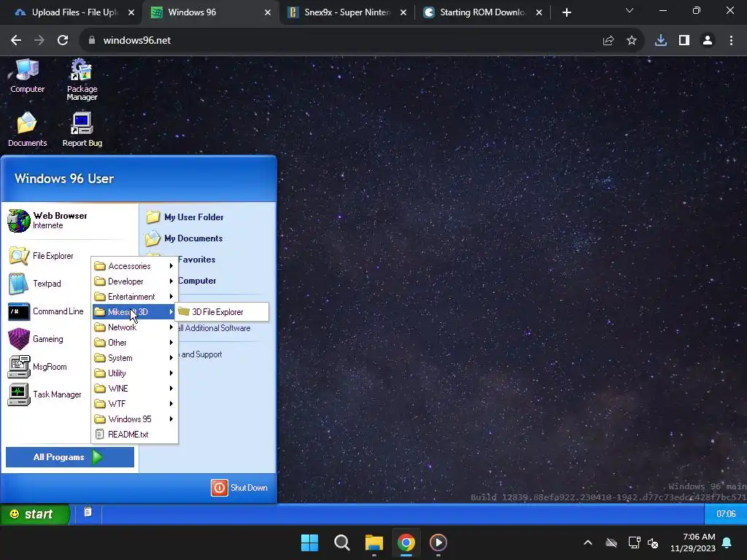747x560 pixels.
Task: Toggle Chrome side panel icon
Action: point(684,41)
